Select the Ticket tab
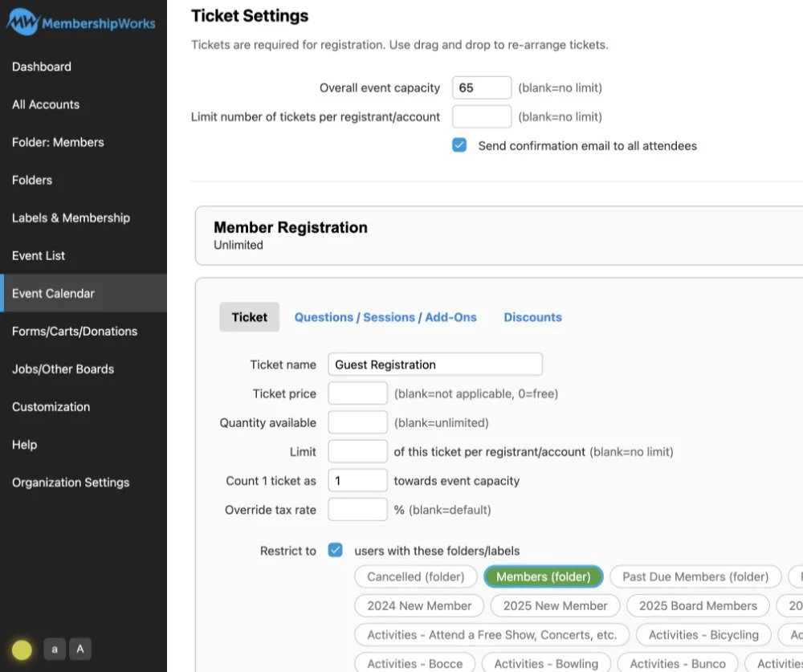The height and width of the screenshot is (672, 803). 249,317
